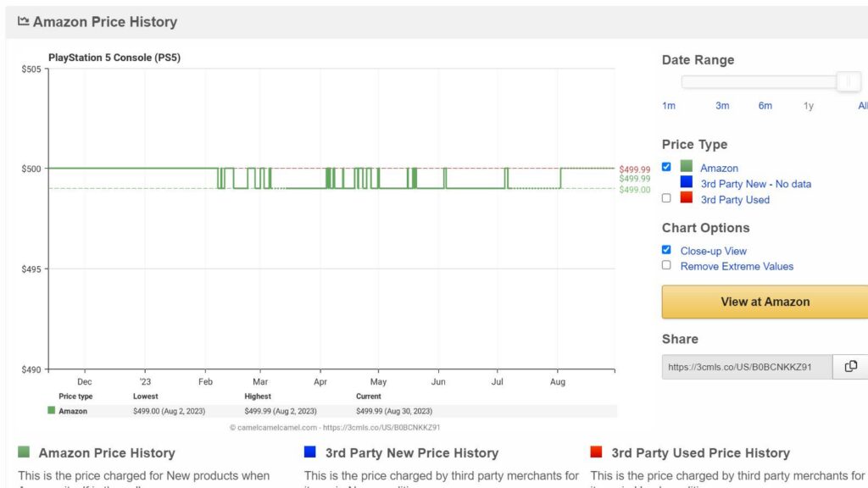Click the chart icon beside Amazon Price History

pos(23,21)
